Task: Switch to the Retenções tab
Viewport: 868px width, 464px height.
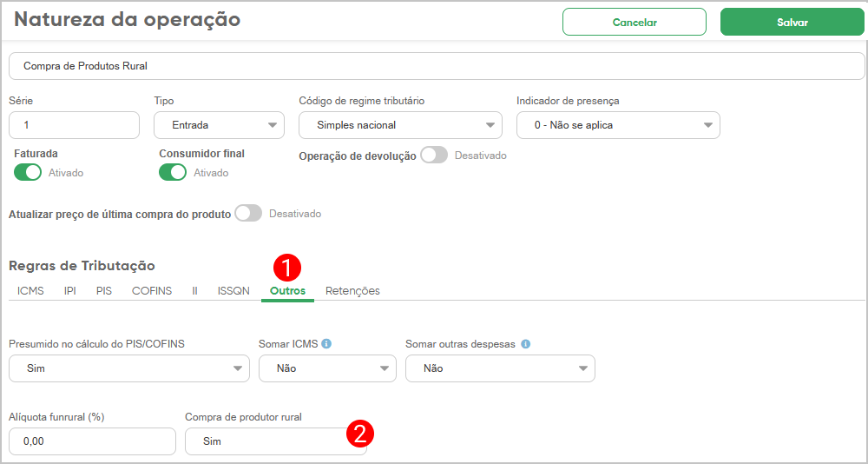Action: (352, 291)
